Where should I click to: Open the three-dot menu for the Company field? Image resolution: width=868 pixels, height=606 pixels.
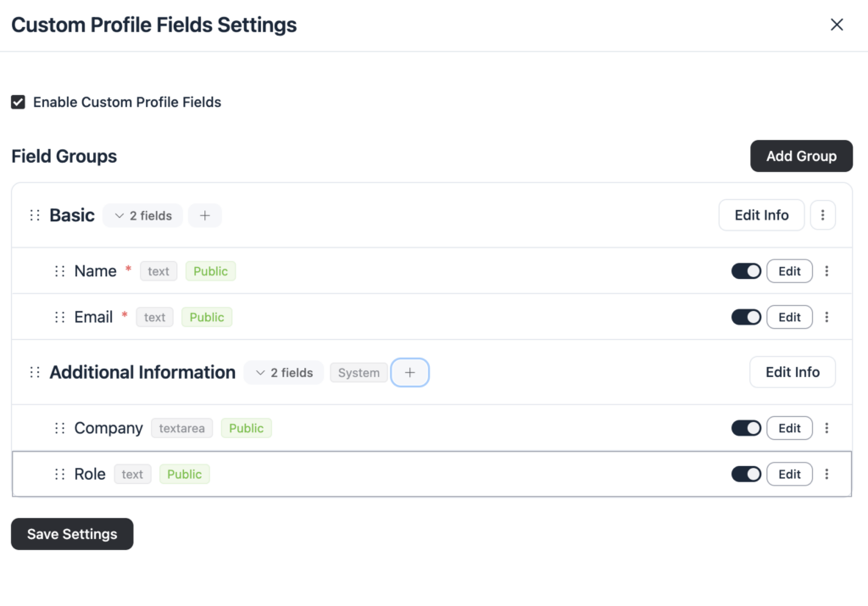pos(827,428)
